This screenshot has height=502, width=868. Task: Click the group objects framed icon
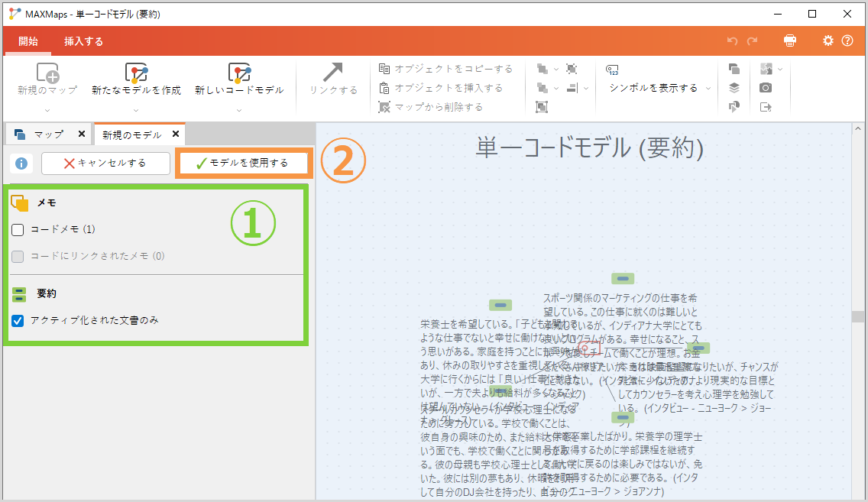pos(542,107)
